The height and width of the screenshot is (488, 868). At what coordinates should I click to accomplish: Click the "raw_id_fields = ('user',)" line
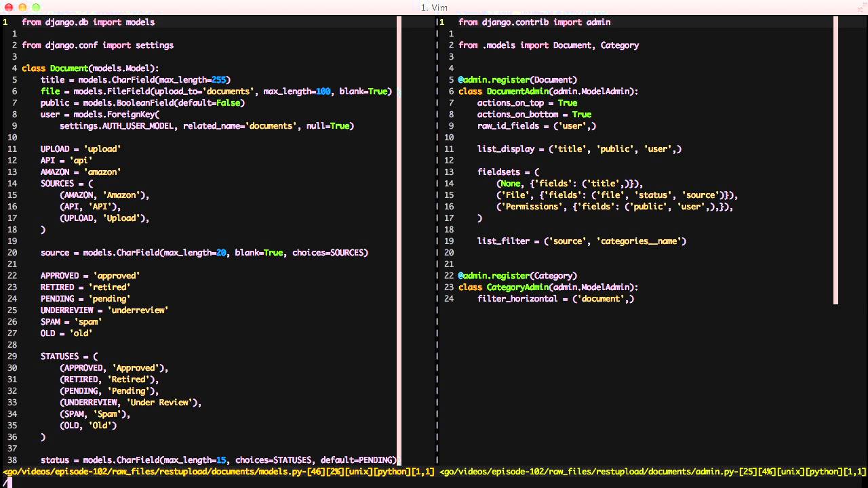pyautogui.click(x=537, y=126)
